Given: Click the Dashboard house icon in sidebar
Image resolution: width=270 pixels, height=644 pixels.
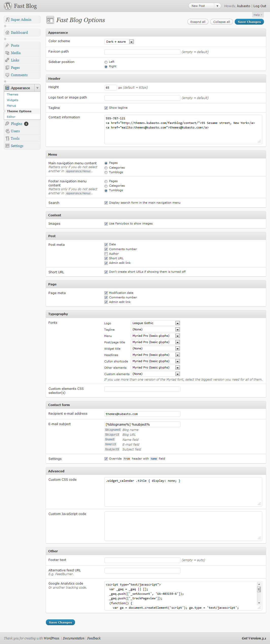Looking at the screenshot, I should (7, 33).
